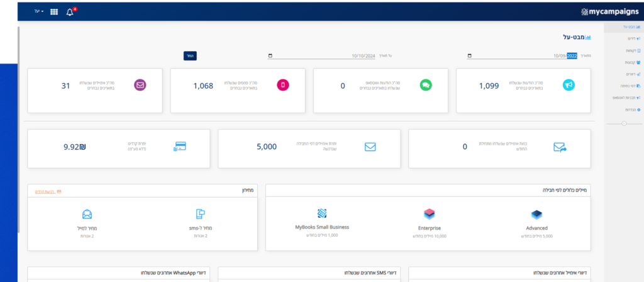Click the orange רכישת קרדיט purchase credit link

[x=48, y=191]
